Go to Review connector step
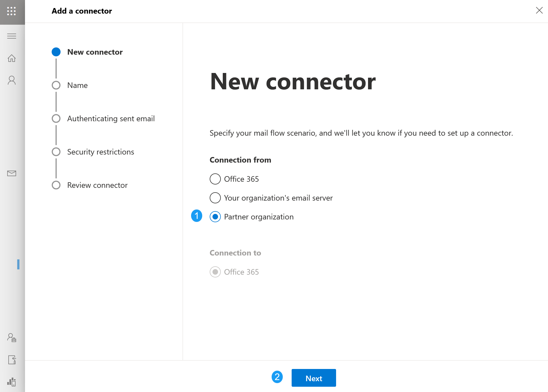This screenshot has height=392, width=548. point(97,185)
